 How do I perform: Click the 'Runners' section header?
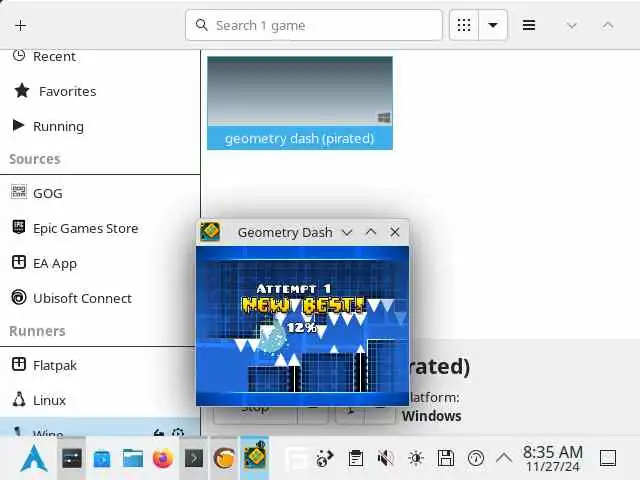(37, 331)
